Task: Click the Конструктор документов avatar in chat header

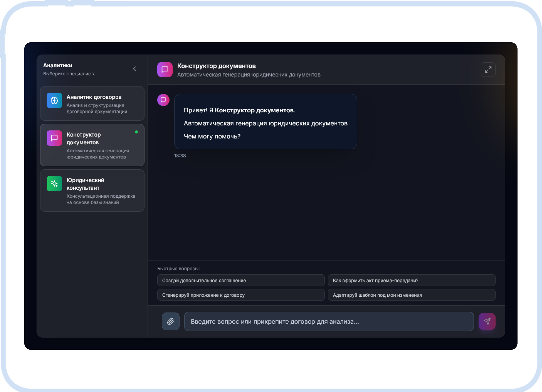Action: point(165,69)
